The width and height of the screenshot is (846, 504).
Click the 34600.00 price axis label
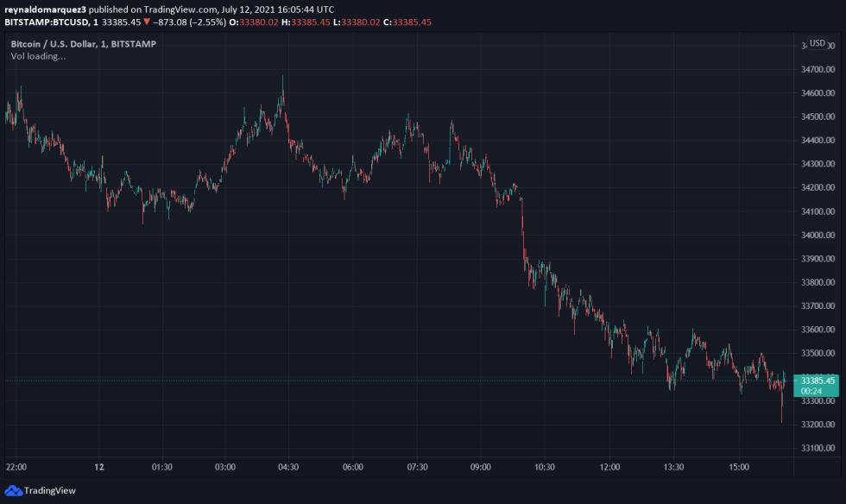817,93
